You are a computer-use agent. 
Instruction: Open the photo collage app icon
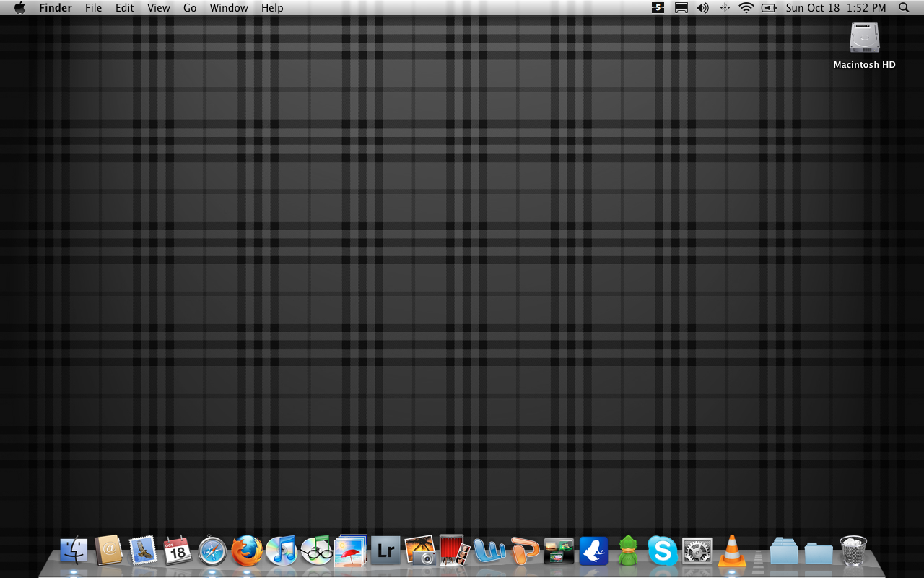click(559, 551)
